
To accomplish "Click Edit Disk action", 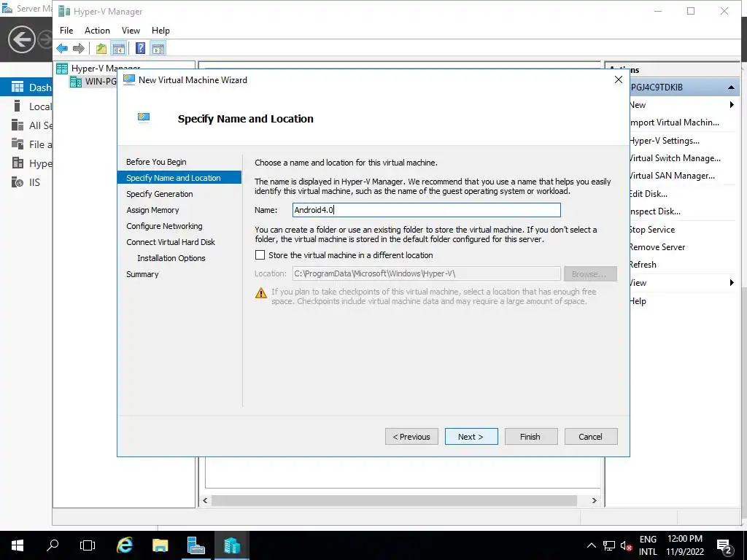I will point(648,194).
